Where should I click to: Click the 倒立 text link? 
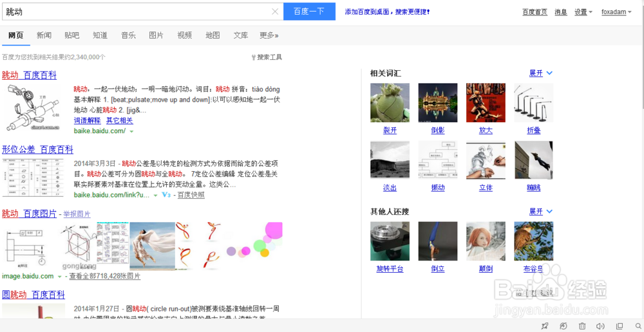pos(438,269)
